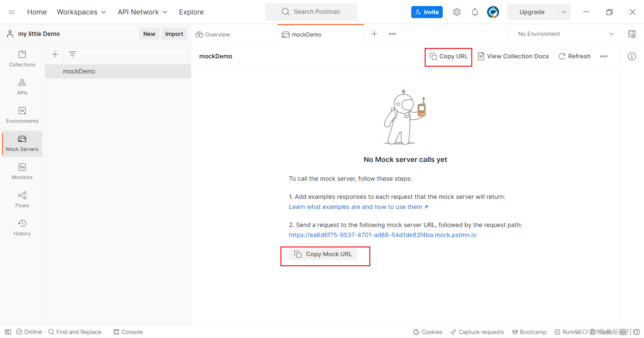Open the mock server URL link

[x=382, y=235]
